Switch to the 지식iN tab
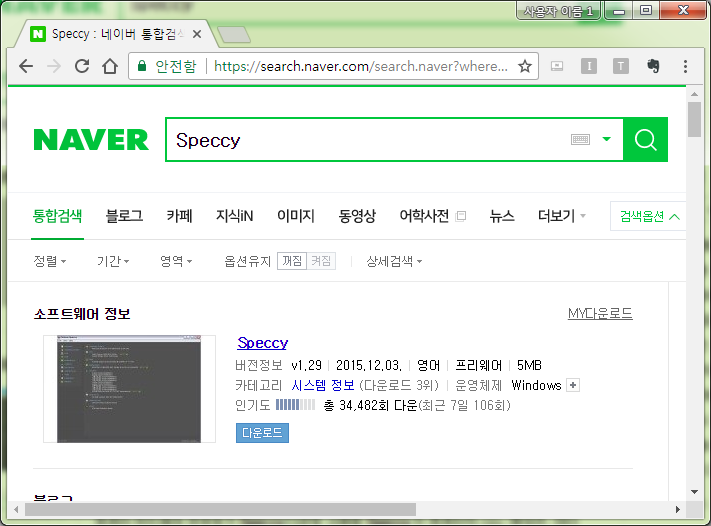 coord(234,216)
